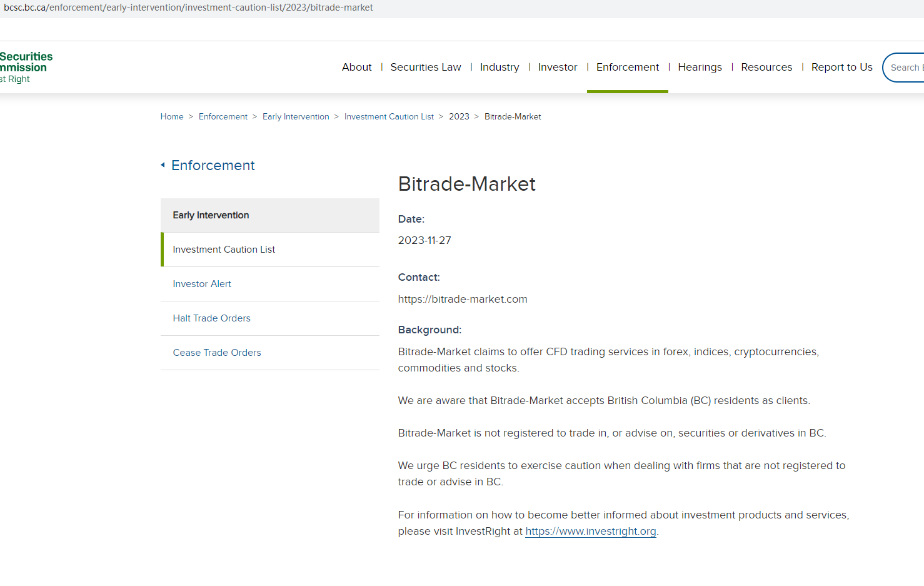Visit the investright.org hyperlink
Image resolution: width=924 pixels, height=586 pixels.
(x=590, y=532)
